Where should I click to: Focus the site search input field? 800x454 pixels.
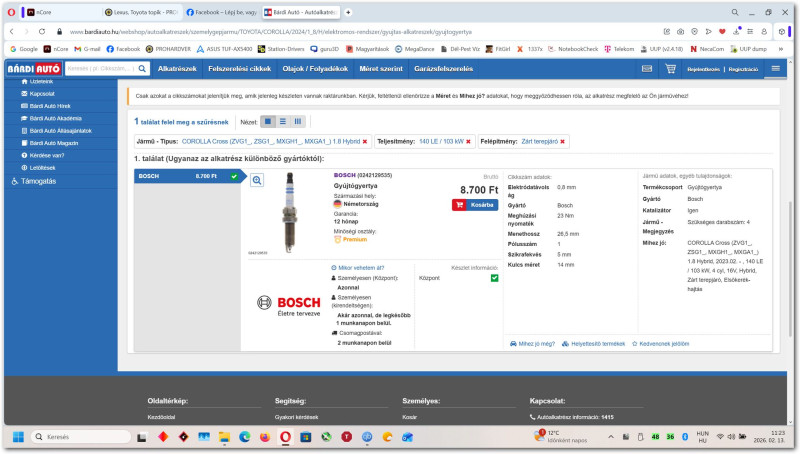101,68
